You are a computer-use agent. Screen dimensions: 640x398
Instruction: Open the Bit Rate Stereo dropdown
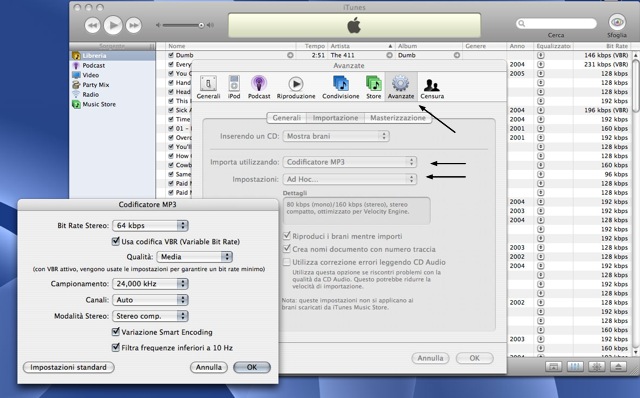click(x=150, y=225)
